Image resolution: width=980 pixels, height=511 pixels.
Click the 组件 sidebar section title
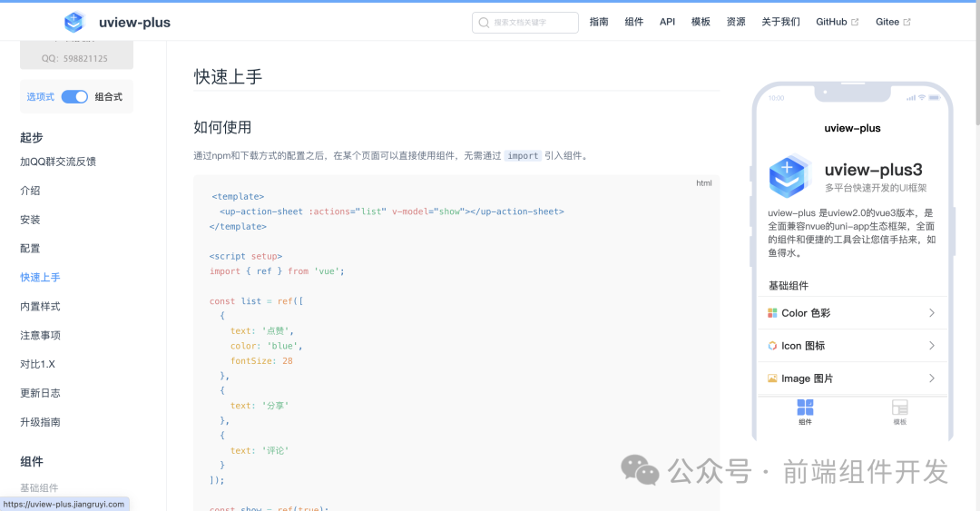pyautogui.click(x=31, y=462)
